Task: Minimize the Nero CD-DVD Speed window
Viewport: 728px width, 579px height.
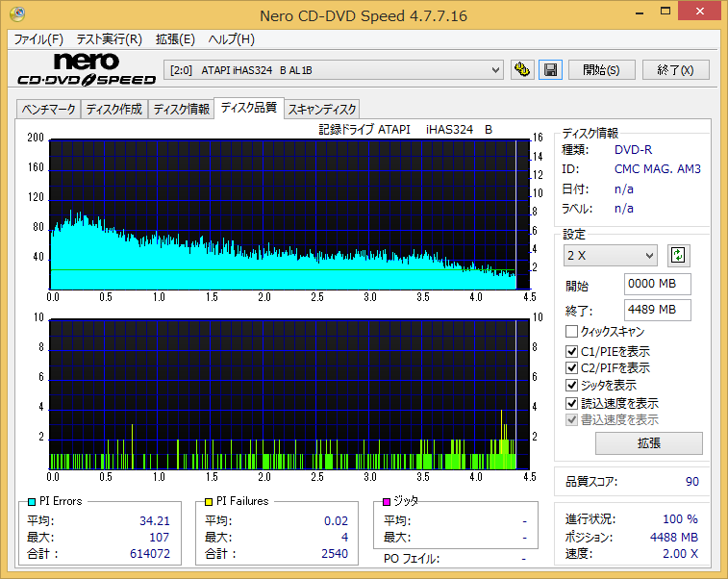Action: pos(640,13)
